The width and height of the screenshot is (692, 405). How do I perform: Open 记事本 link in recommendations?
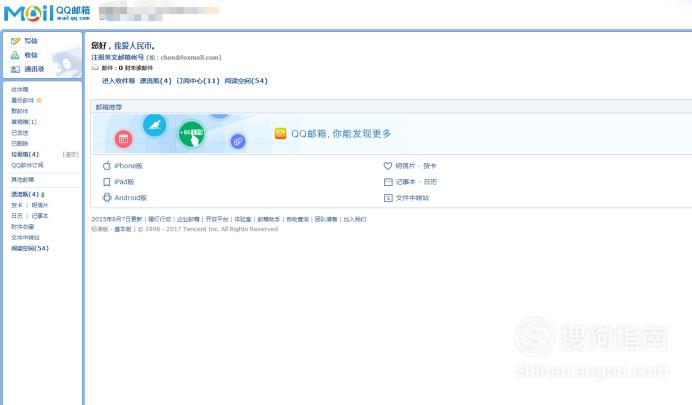pos(405,182)
